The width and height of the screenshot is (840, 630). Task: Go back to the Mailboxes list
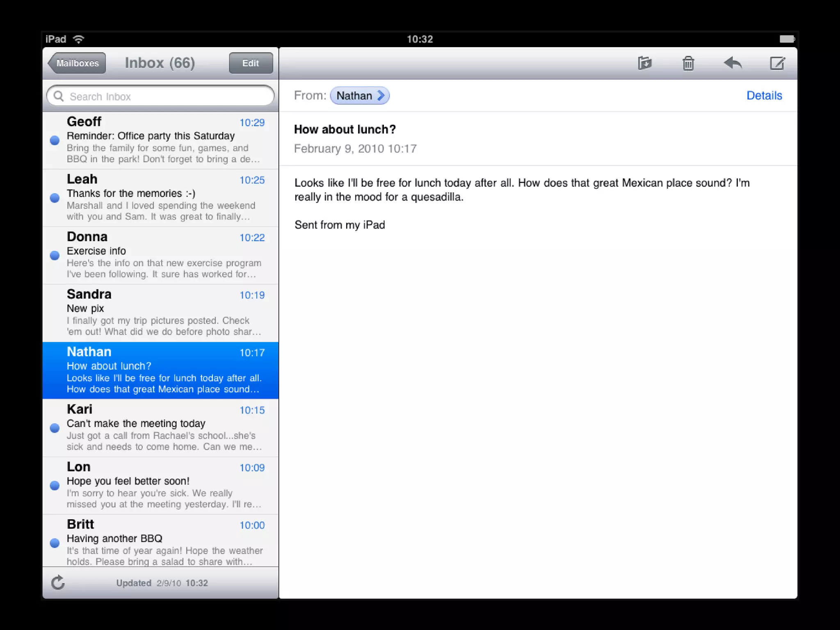tap(77, 63)
